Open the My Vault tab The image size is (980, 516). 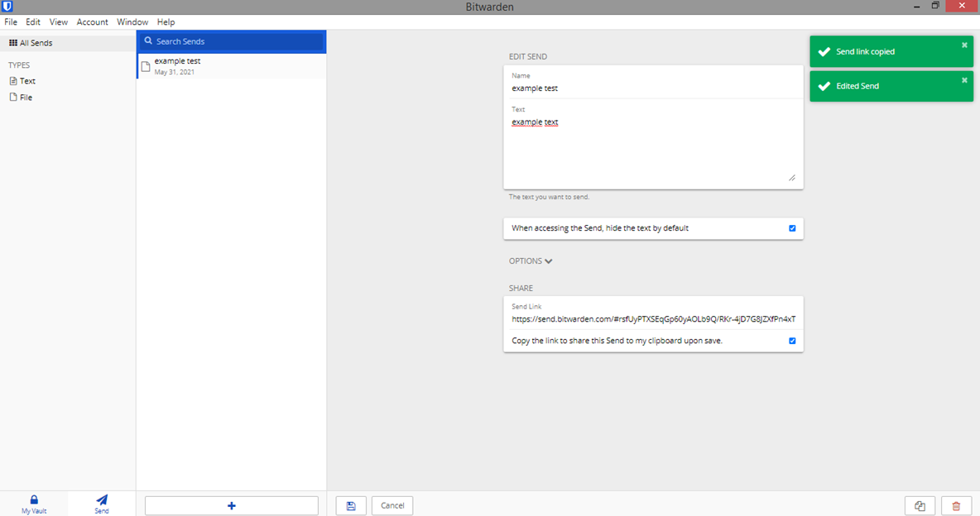34,504
